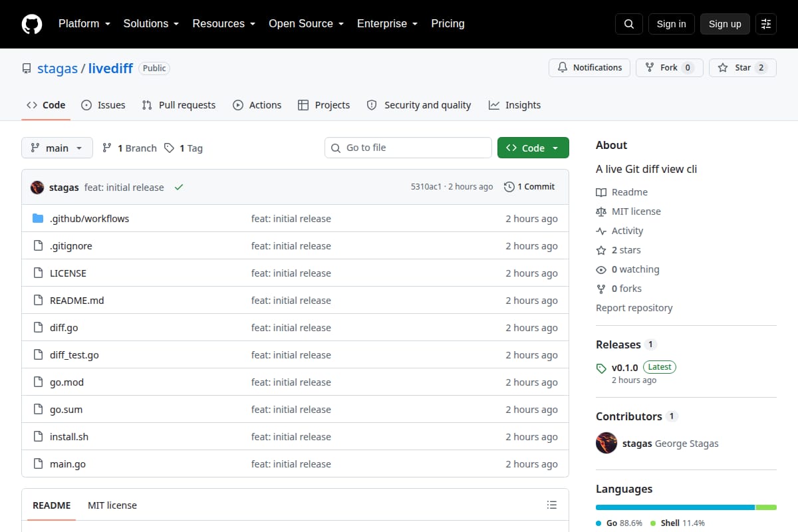This screenshot has width=798, height=532.
Task: Click the Sign in button
Action: pyautogui.click(x=671, y=24)
